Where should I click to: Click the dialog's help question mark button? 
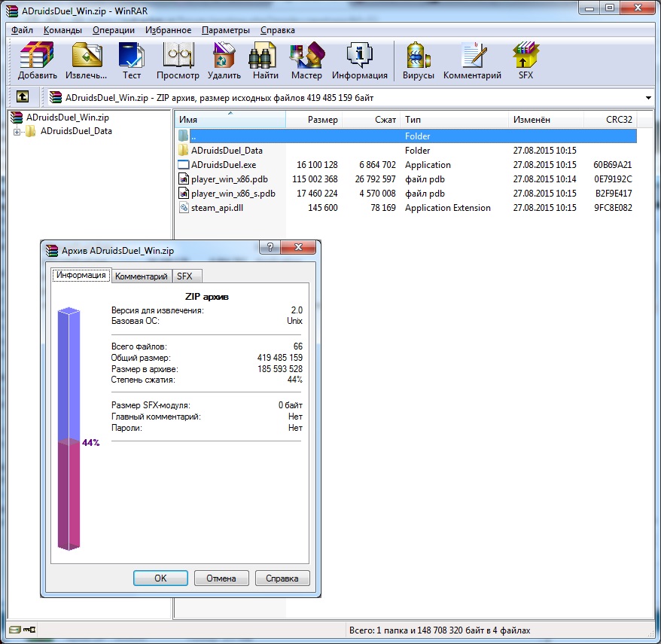click(270, 247)
